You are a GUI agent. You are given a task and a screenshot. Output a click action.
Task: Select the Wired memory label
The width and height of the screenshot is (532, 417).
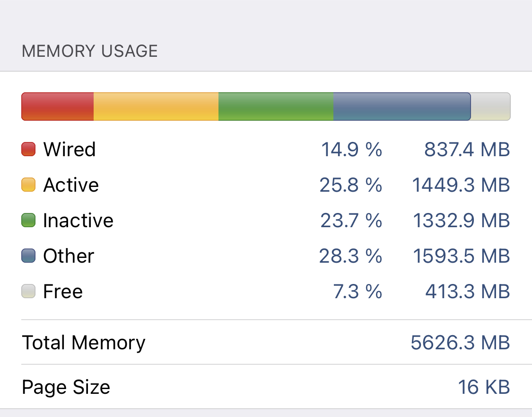point(70,149)
